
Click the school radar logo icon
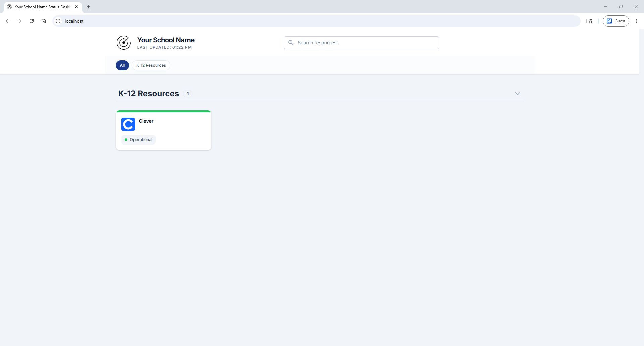123,43
